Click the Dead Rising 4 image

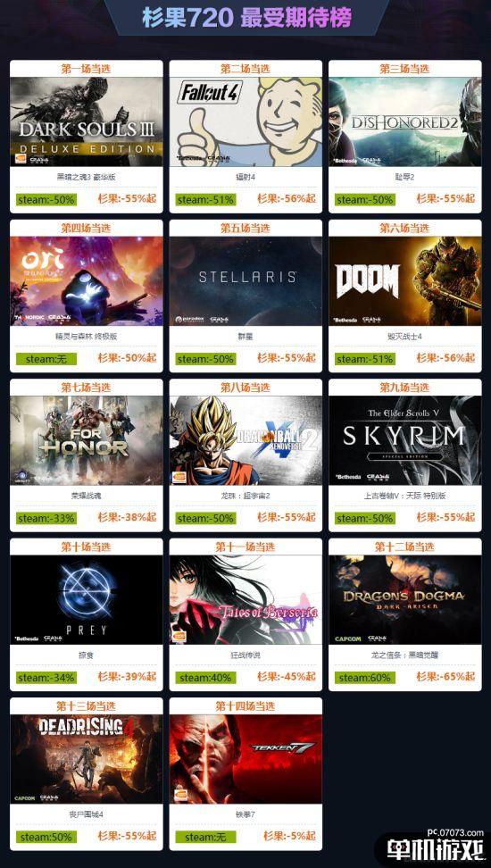pos(87,759)
